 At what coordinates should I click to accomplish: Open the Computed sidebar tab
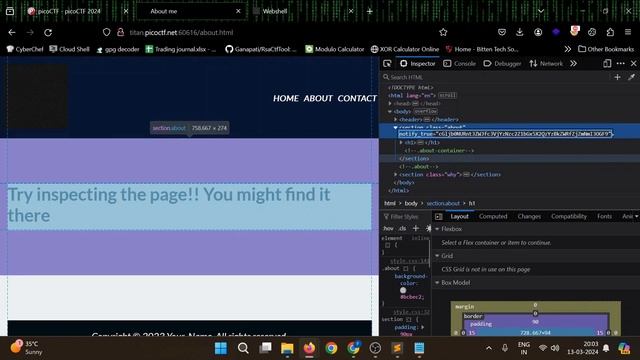click(x=493, y=217)
